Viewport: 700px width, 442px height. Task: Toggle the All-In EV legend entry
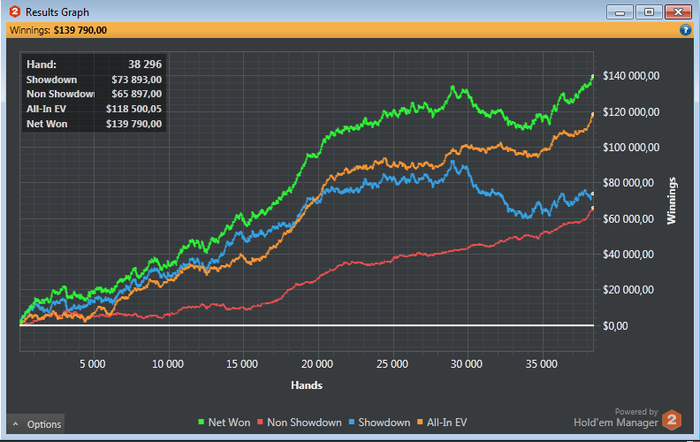pyautogui.click(x=442, y=422)
